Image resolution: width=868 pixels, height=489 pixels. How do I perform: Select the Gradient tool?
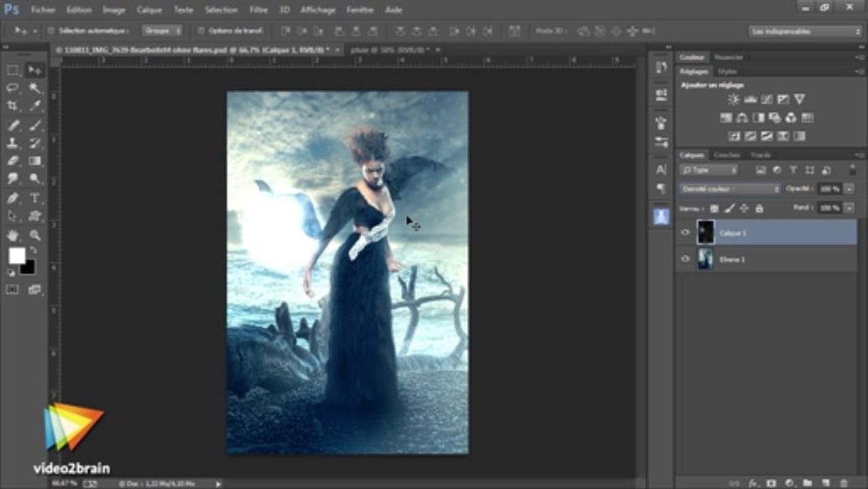pos(35,161)
